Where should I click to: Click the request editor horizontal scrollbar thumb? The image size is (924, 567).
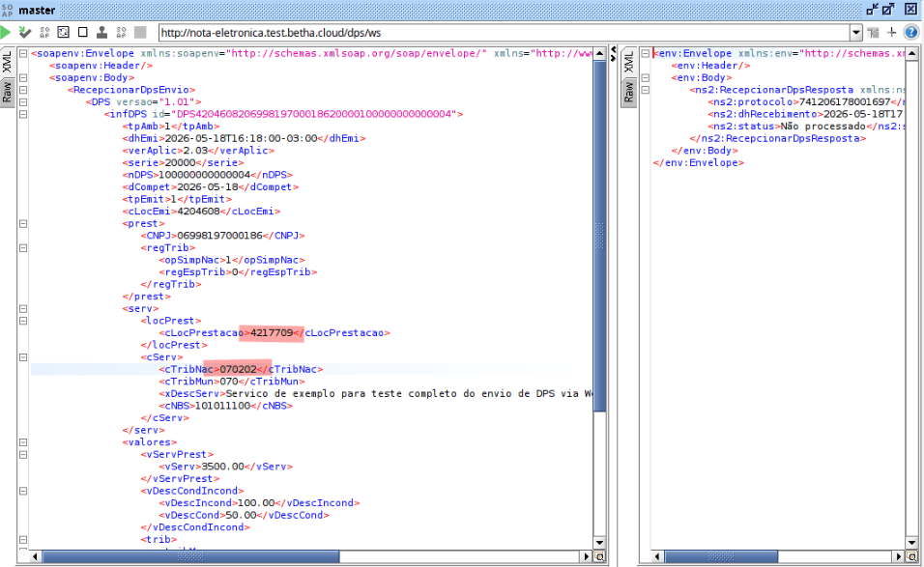coord(190,556)
